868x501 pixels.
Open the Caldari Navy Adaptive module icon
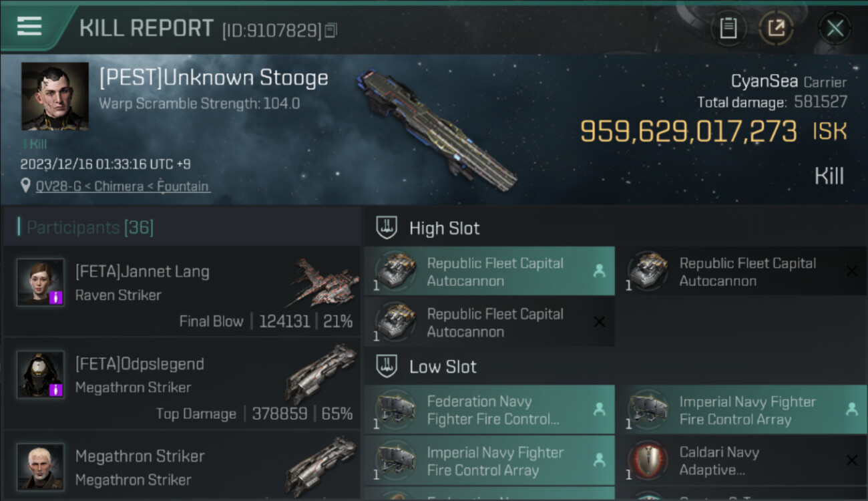point(648,461)
